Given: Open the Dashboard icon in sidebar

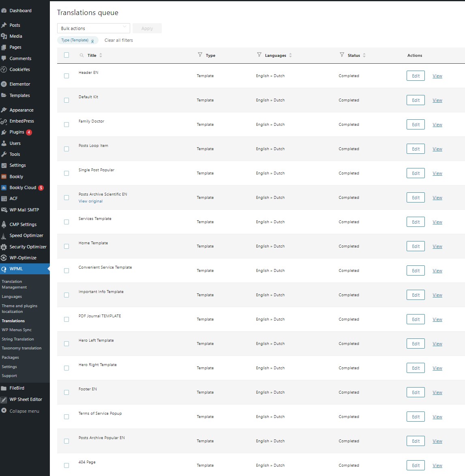Looking at the screenshot, I should pos(4,11).
